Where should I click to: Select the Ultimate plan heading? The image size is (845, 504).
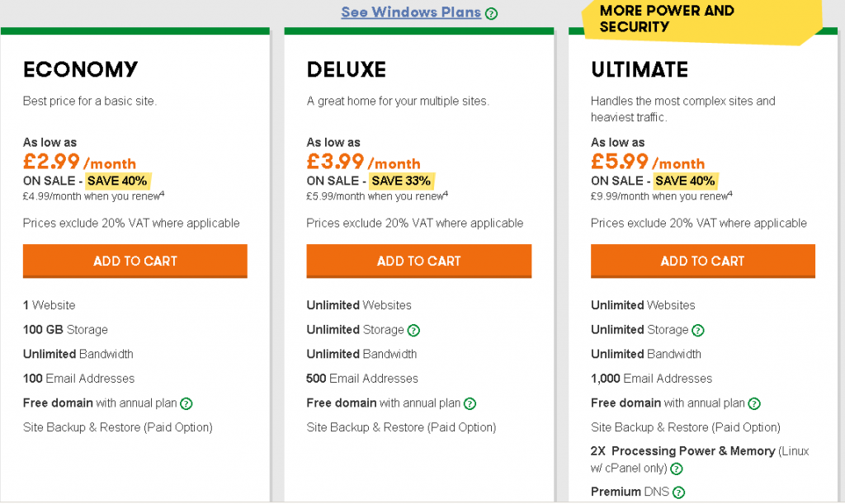click(x=640, y=69)
